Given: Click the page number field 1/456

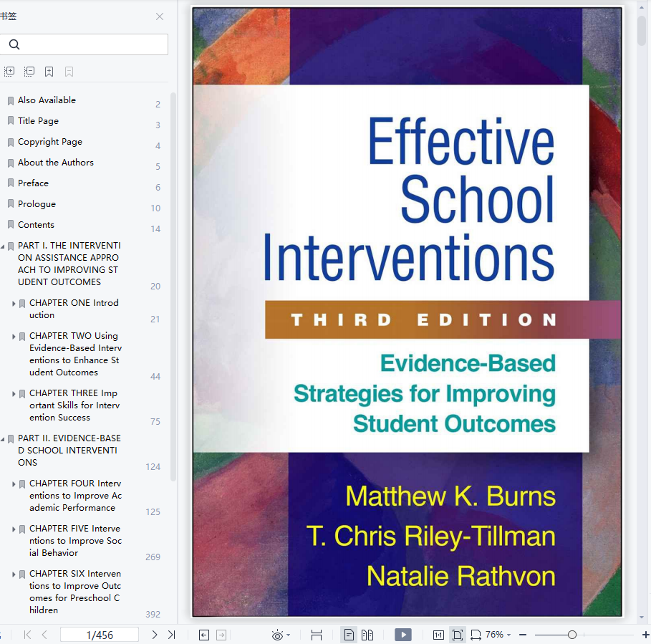Looking at the screenshot, I should [x=100, y=635].
